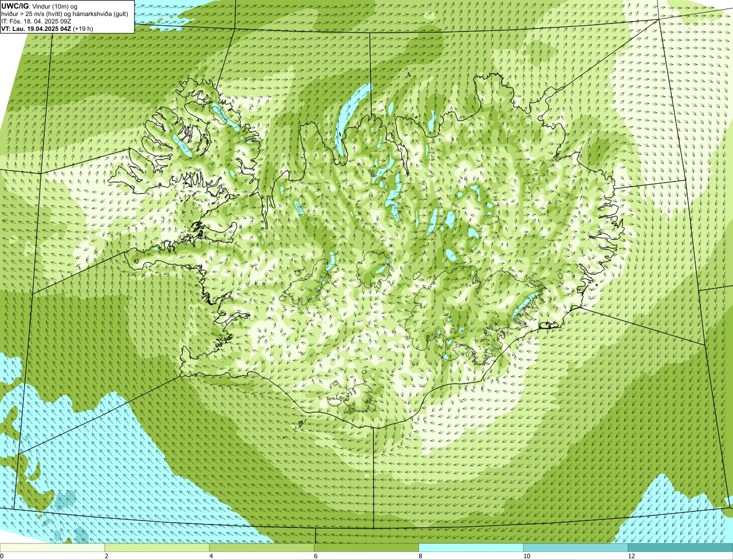733x560 pixels.
Task: Click the "IT: Fös. 18. 04. 2025 09Z" line
Action: pyautogui.click(x=37, y=21)
